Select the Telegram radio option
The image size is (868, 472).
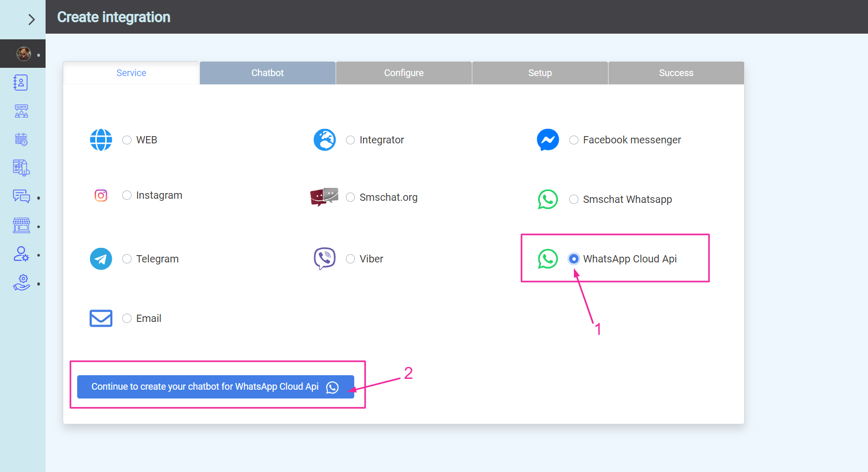pos(127,259)
